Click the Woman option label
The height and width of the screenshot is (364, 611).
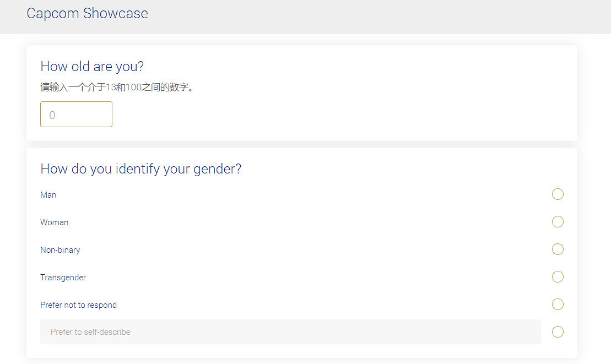[55, 222]
